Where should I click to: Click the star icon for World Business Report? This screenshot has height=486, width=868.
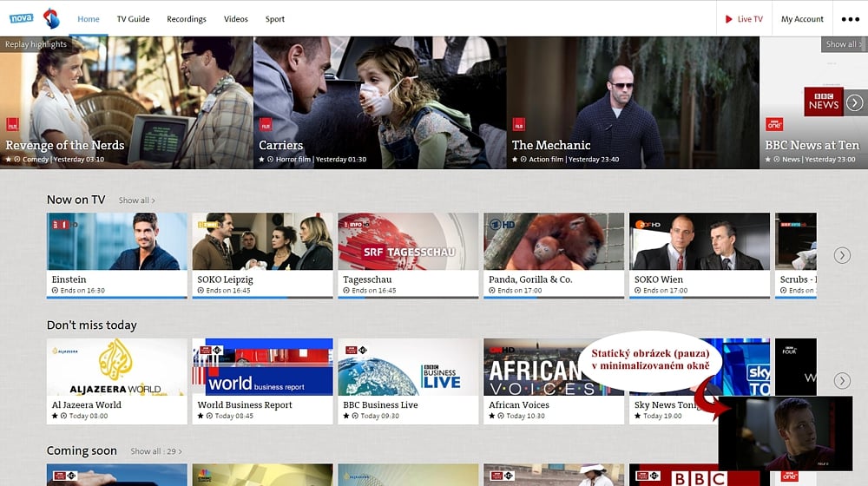tap(201, 416)
